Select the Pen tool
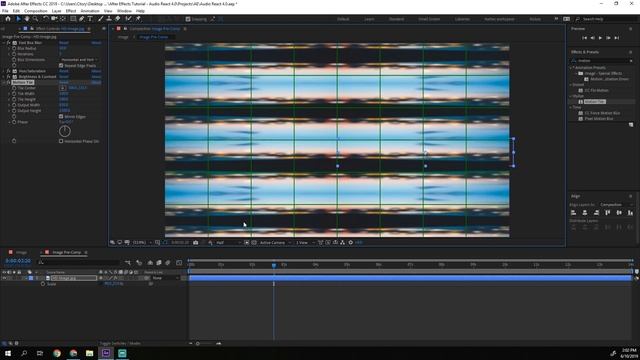 pyautogui.click(x=82, y=19)
